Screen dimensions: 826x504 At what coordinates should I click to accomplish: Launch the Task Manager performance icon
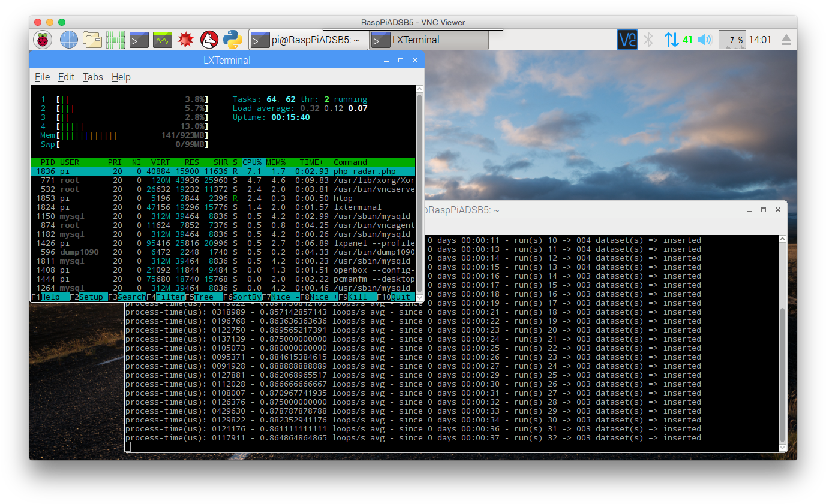(x=163, y=39)
